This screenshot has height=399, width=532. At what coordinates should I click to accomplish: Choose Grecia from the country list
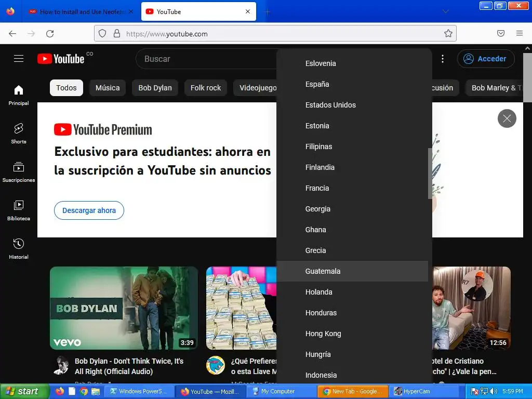point(352,250)
